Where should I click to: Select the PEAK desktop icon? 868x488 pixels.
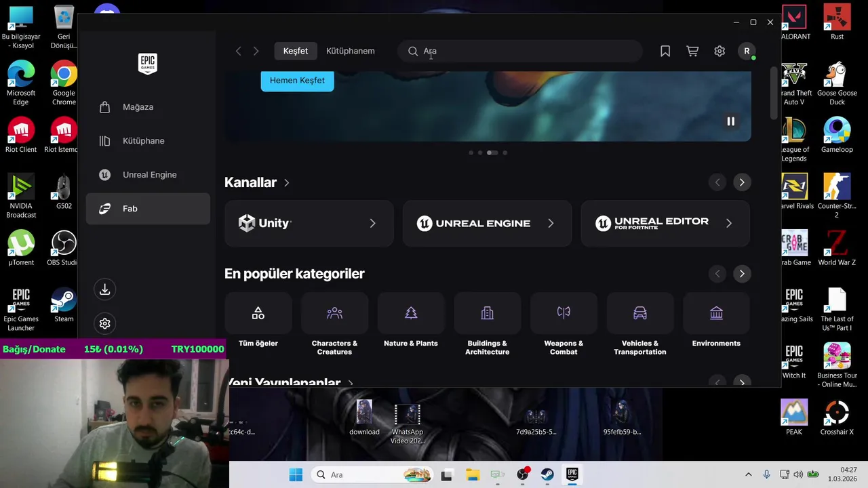794,418
